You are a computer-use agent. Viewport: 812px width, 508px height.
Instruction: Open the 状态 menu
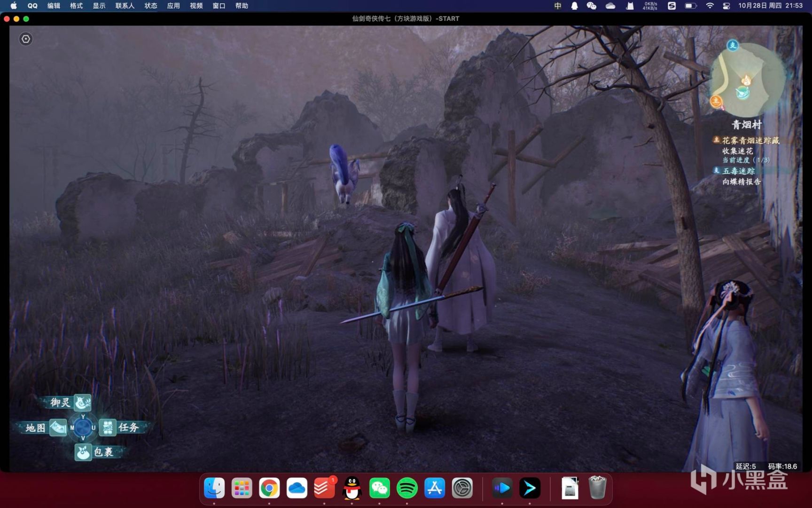coord(151,6)
